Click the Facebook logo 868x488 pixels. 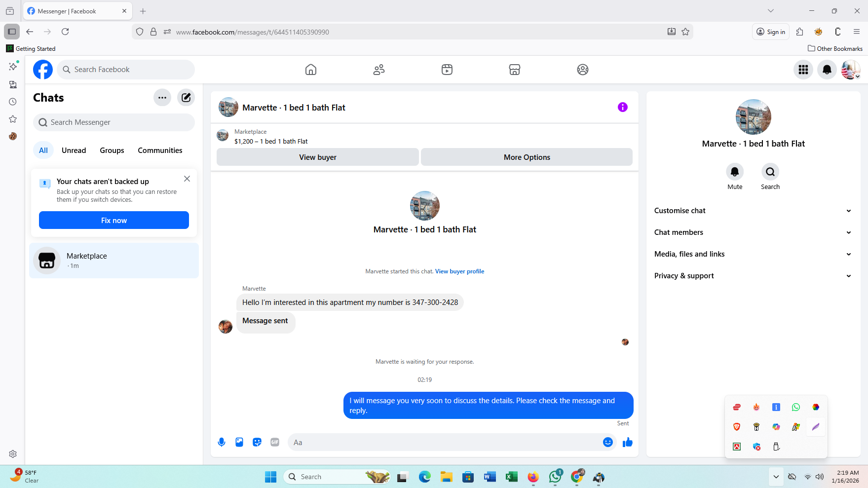(43, 70)
